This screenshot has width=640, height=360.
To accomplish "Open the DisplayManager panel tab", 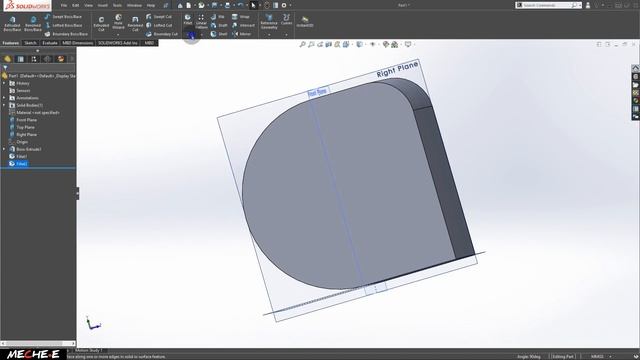I will 61,59.
